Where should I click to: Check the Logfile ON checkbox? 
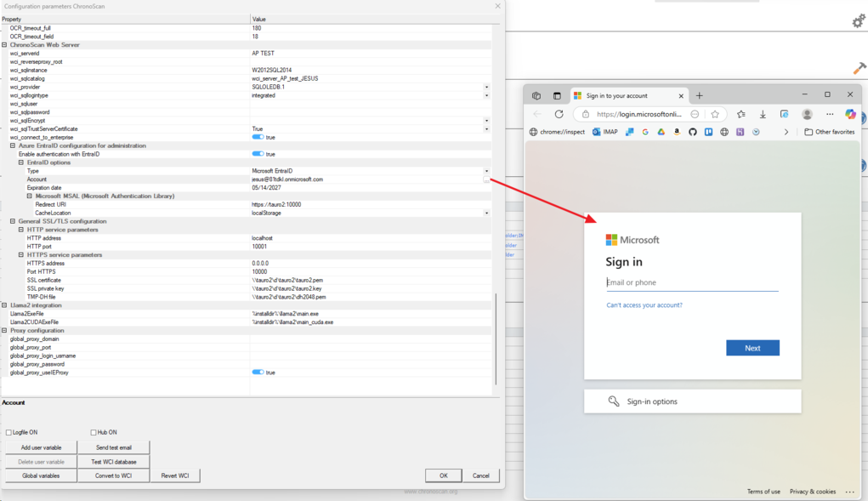coord(9,433)
